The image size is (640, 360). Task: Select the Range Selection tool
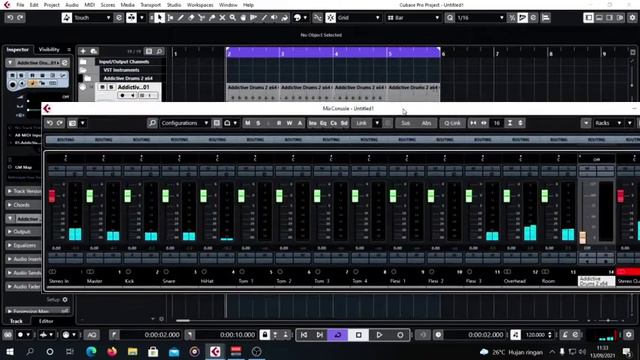pos(171,18)
